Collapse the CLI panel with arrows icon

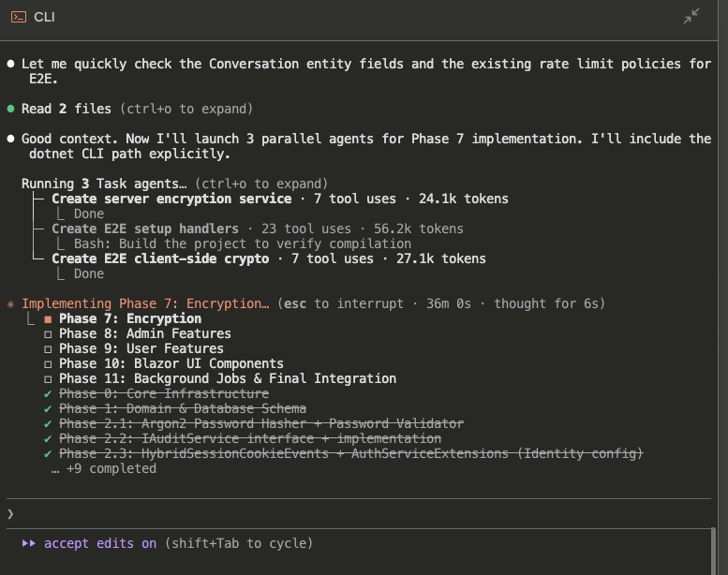[x=691, y=17]
